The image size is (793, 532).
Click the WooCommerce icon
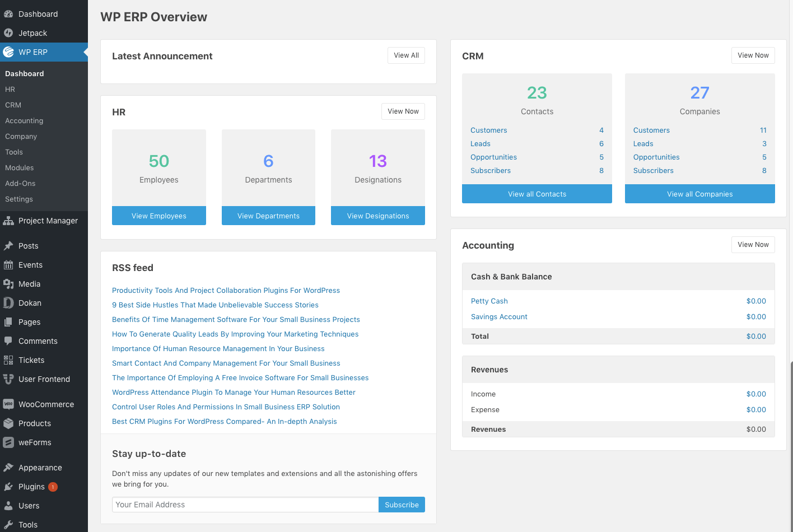8,404
